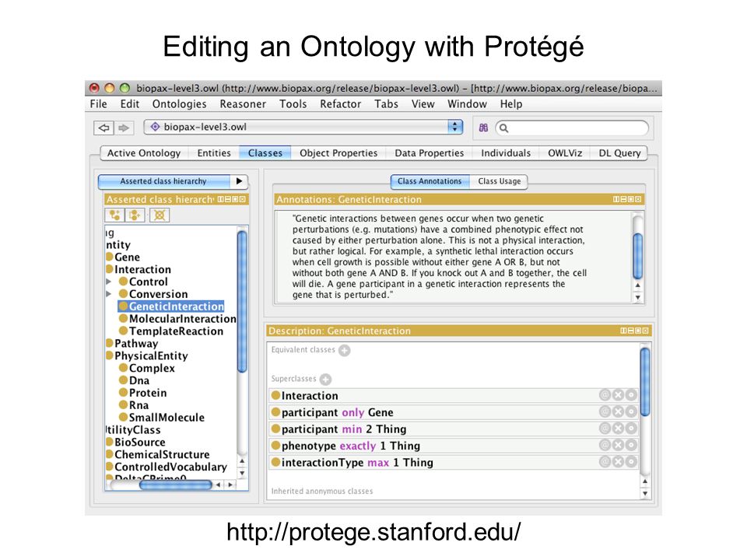
Task: Remove the 'phenotype exactly 1 Thing' row
Action: click(618, 445)
